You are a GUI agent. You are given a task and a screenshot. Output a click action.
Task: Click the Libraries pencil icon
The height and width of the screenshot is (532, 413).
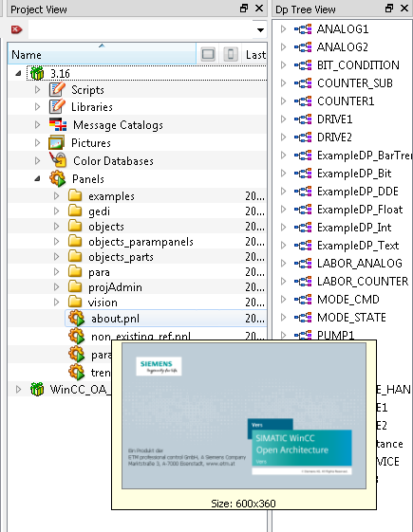coord(57,106)
